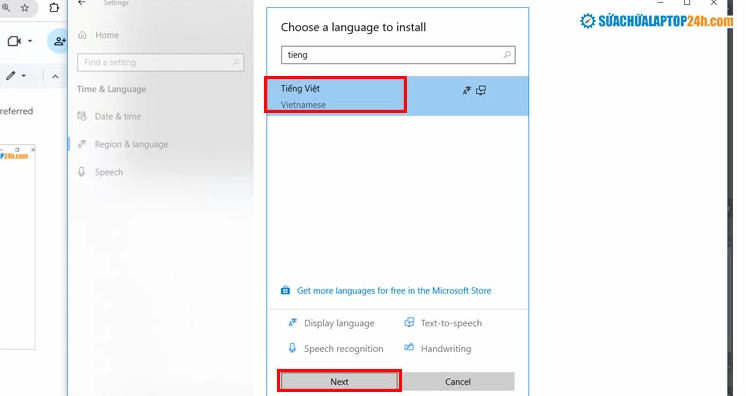Expand the camera options dropdown arrow
This screenshot has height=396, width=746.
tap(30, 41)
